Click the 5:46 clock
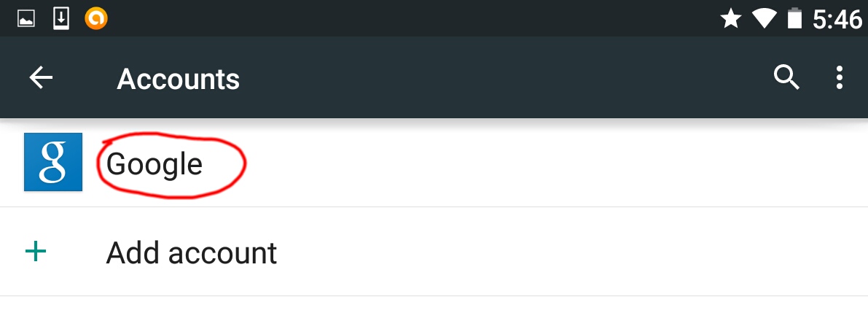Image resolution: width=868 pixels, height=332 pixels. pyautogui.click(x=837, y=20)
